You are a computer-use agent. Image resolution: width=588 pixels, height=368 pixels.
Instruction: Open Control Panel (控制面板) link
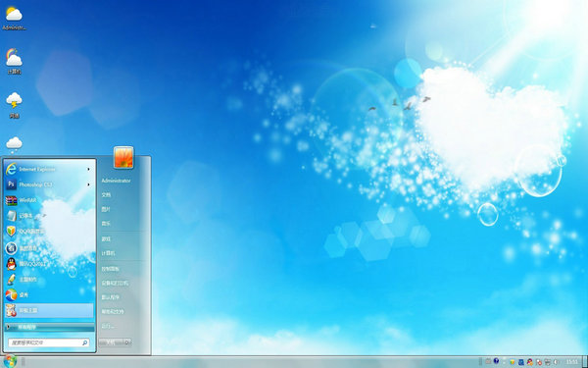[110, 269]
